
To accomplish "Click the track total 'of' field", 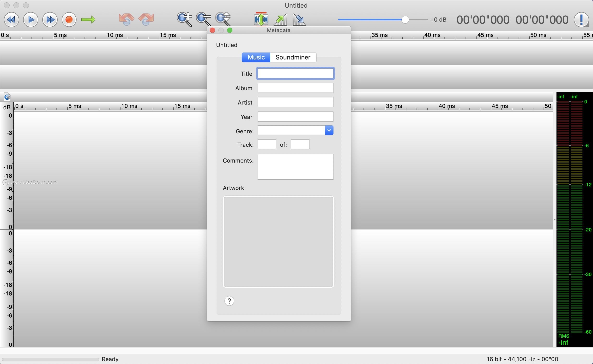I will 300,144.
